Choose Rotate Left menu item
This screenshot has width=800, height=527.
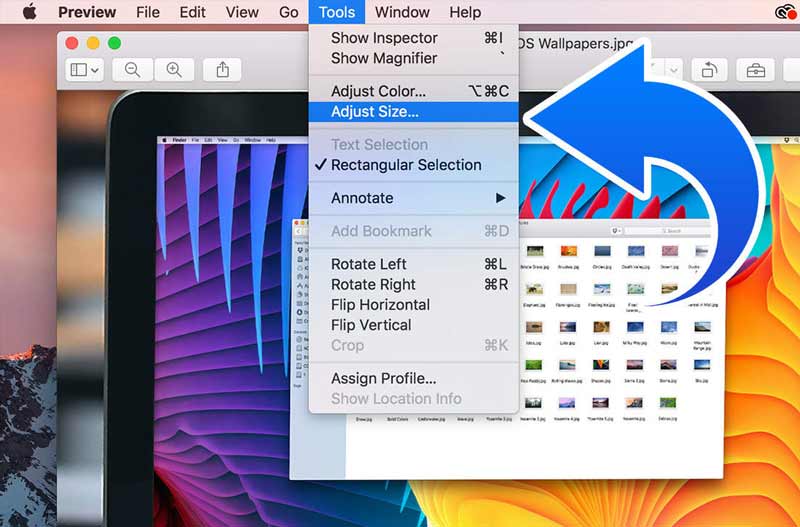[414, 264]
